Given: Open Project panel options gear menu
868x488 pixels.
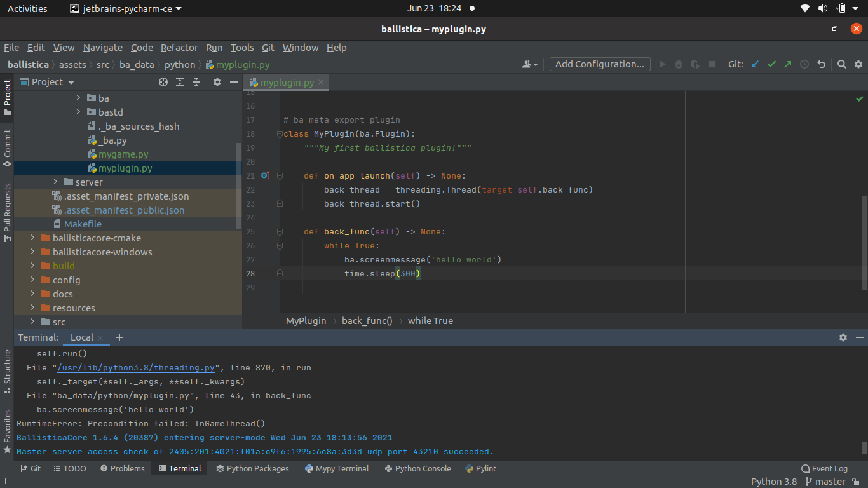Looking at the screenshot, I should (215, 82).
